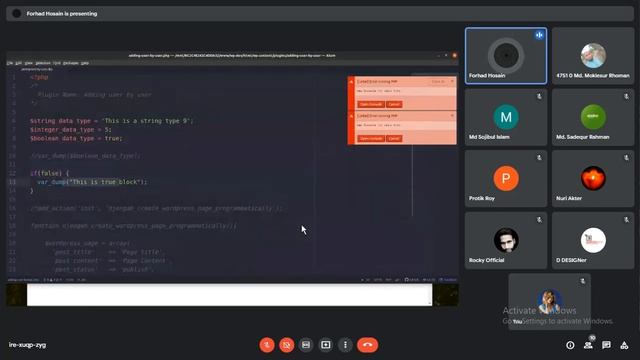Dismiss the lower notification with its X
This screenshot has height=360, width=640.
[x=452, y=116]
